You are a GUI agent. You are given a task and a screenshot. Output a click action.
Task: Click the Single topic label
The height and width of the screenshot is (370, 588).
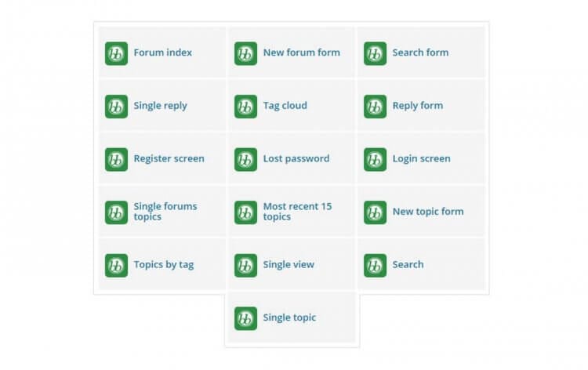(289, 317)
